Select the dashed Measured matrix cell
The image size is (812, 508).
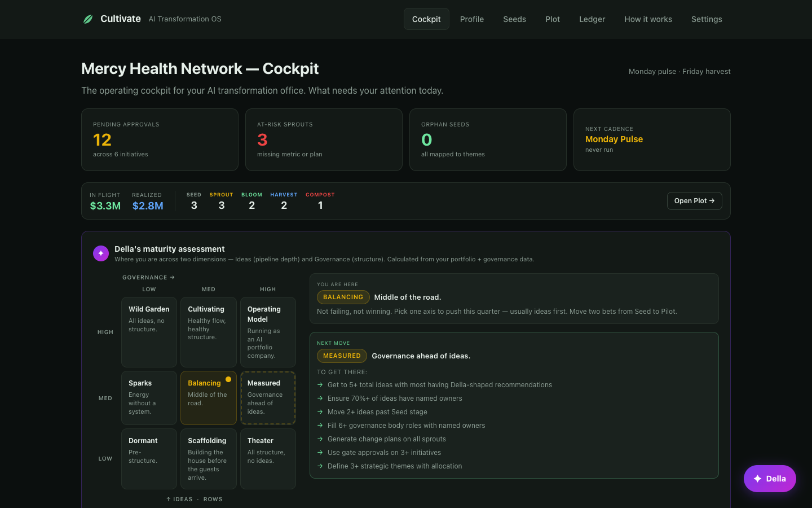click(268, 398)
